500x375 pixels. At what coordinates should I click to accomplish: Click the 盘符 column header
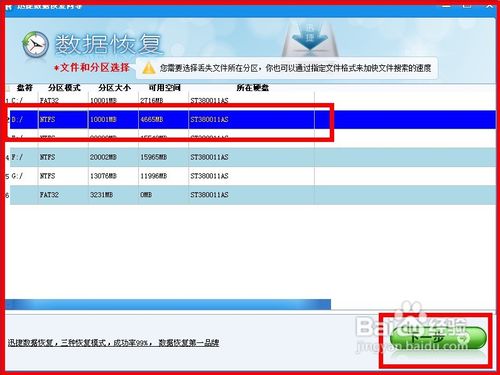coord(24,88)
